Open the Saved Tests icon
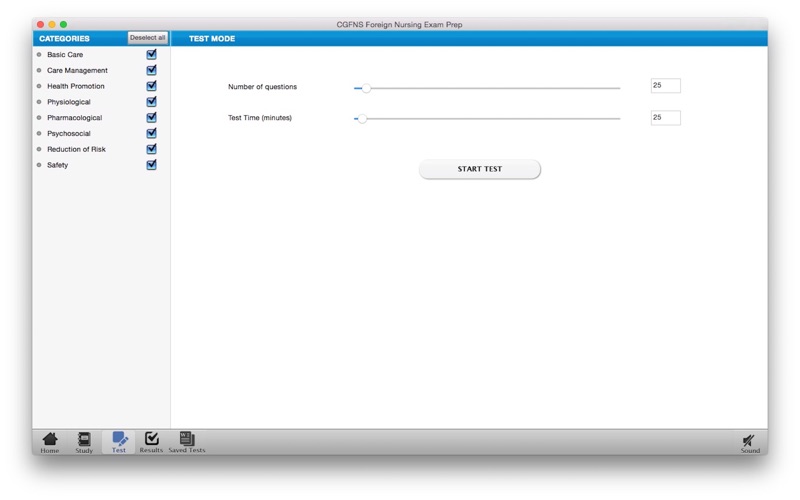Image resolution: width=800 pixels, height=500 pixels. pyautogui.click(x=187, y=442)
